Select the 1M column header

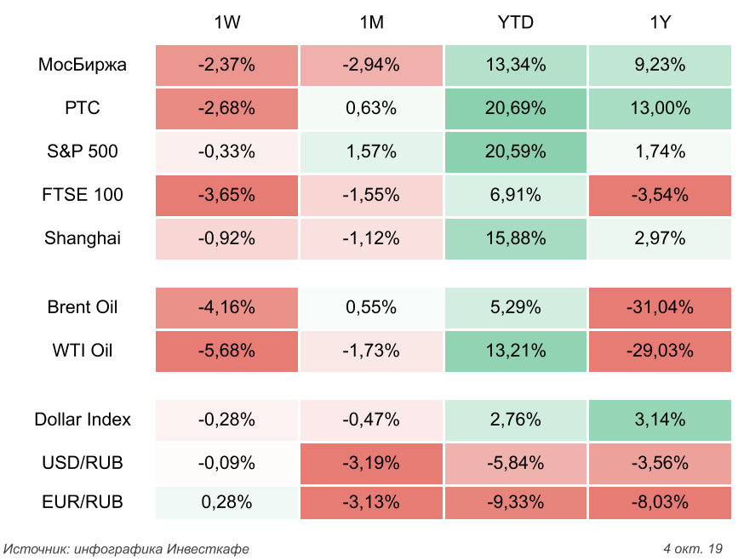(x=372, y=23)
